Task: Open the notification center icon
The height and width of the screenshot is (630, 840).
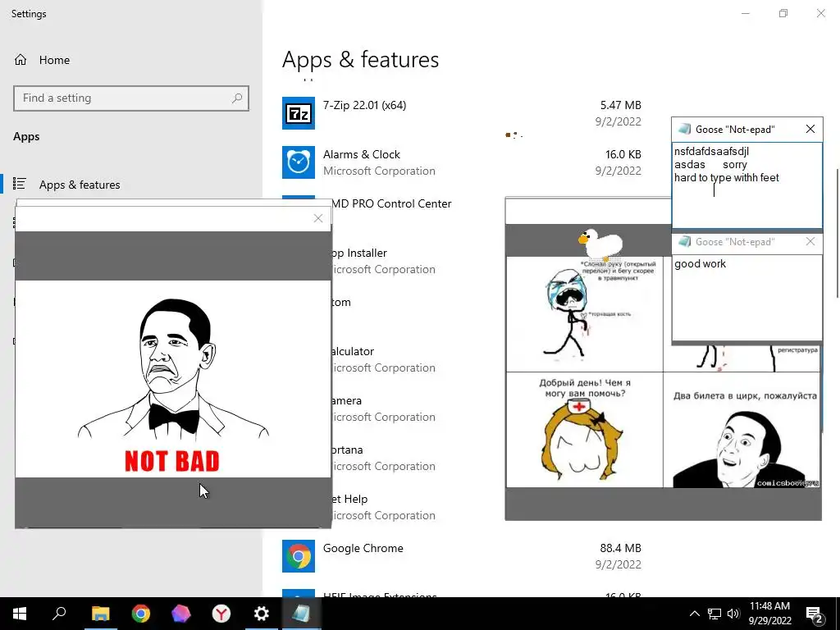Action: pyautogui.click(x=814, y=614)
